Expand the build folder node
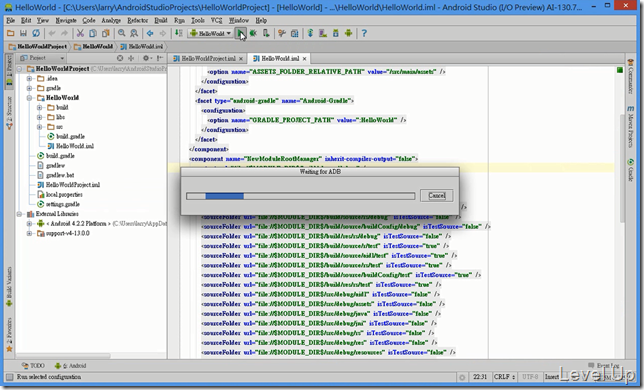Screen dimensions: 644x390 (x=39, y=108)
